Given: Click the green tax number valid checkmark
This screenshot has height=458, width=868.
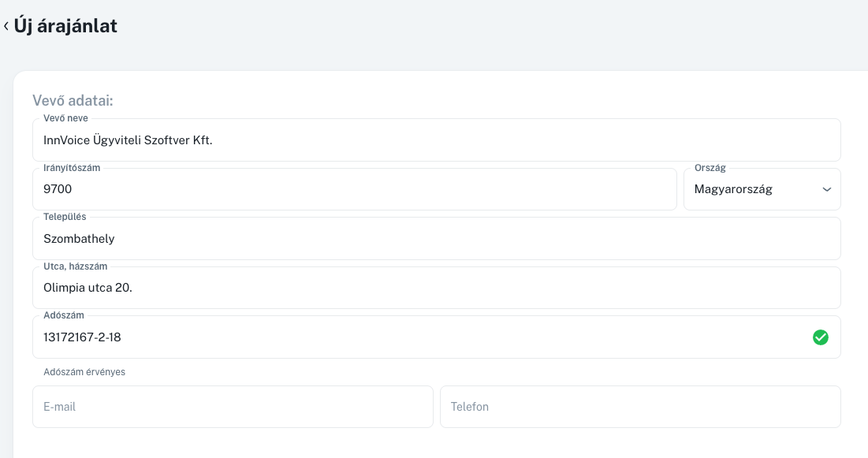Looking at the screenshot, I should point(820,337).
